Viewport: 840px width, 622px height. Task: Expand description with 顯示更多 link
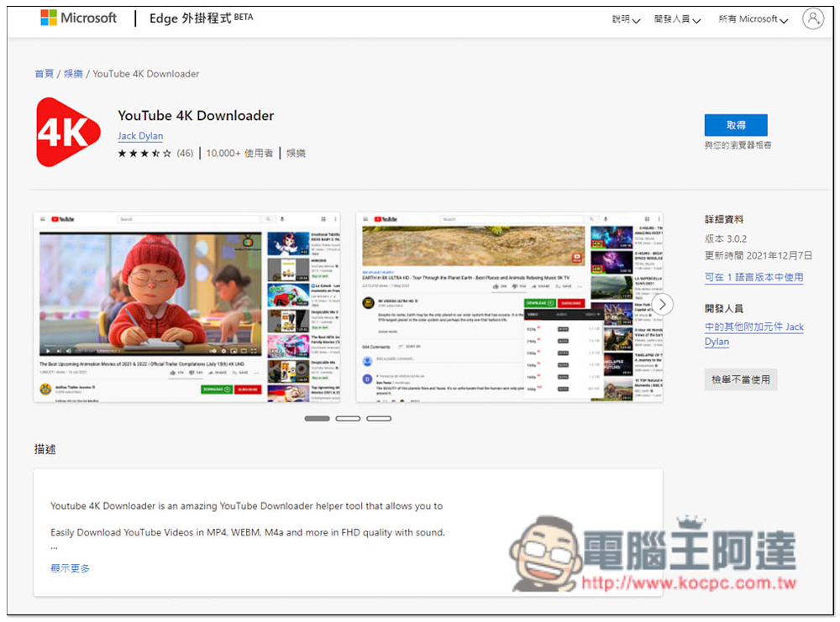tap(70, 568)
